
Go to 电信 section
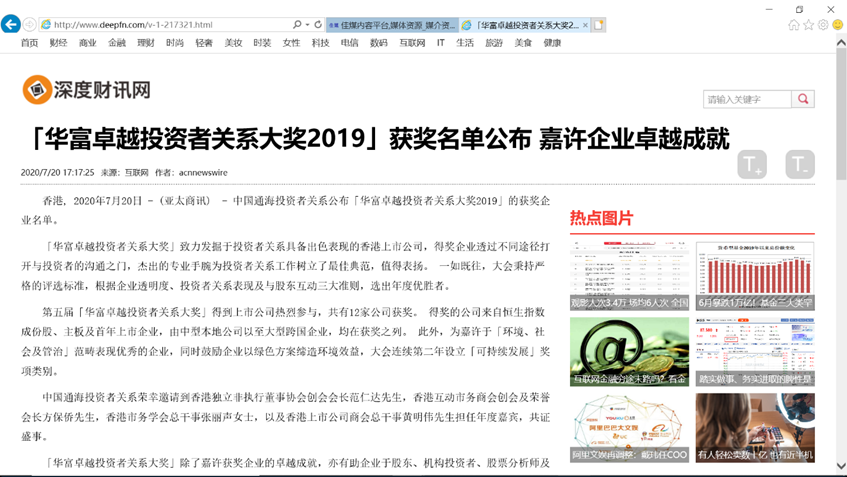[349, 43]
